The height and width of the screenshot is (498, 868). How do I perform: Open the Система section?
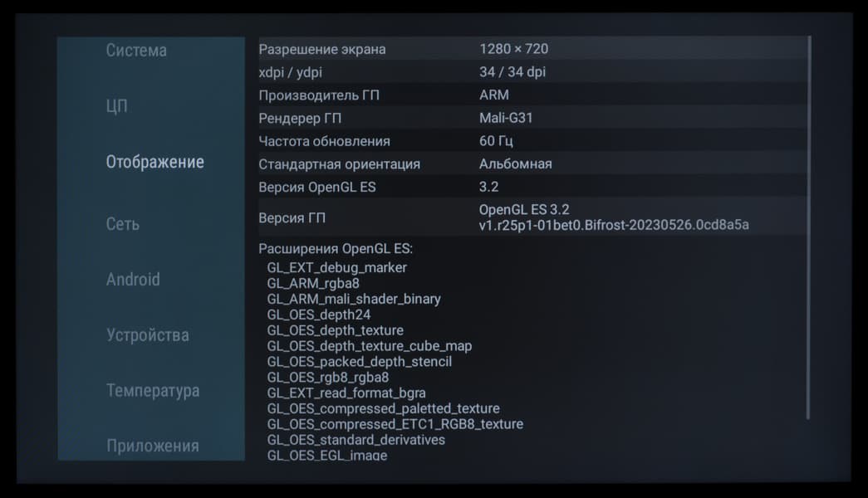coord(136,51)
